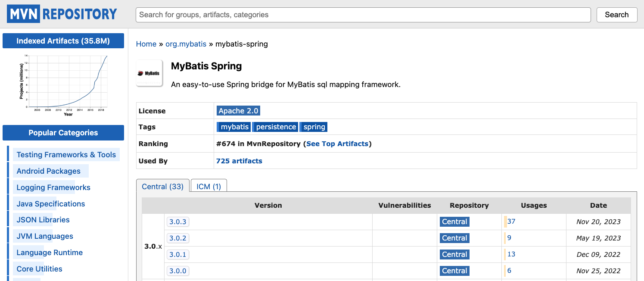This screenshot has height=281, width=644.
Task: Select the Central (33) tab
Action: [162, 186]
